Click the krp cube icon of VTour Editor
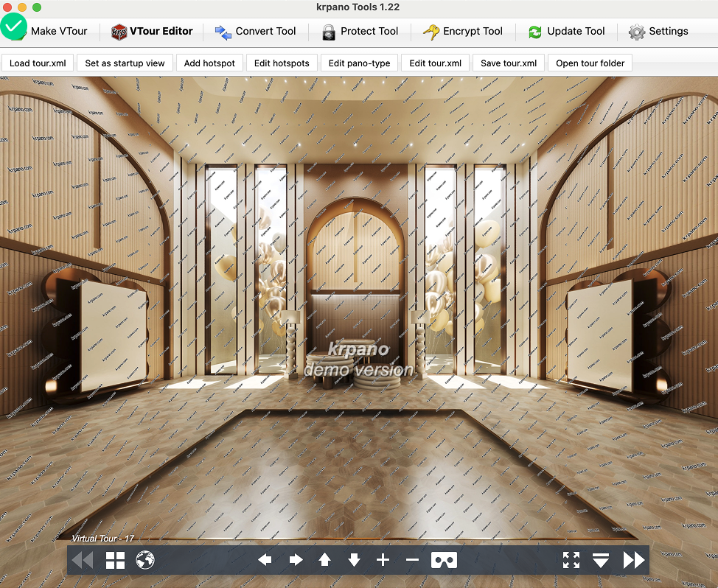Viewport: 718px width, 588px height. click(119, 32)
